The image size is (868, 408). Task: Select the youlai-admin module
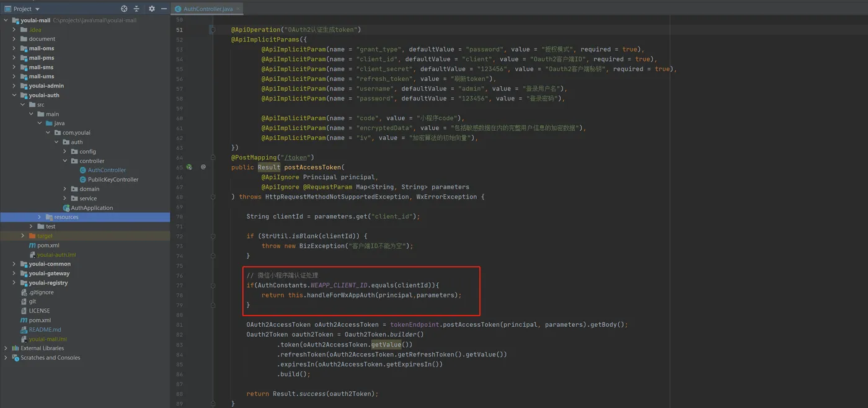46,86
